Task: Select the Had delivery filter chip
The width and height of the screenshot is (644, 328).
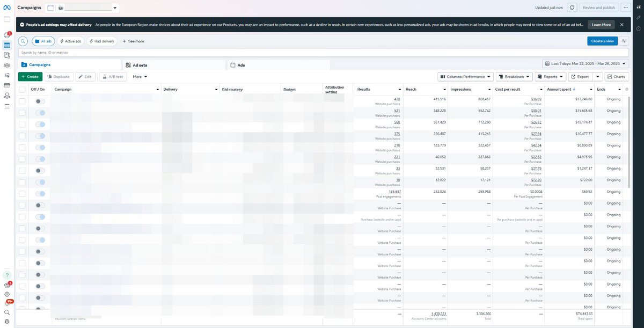Action: pyautogui.click(x=101, y=41)
